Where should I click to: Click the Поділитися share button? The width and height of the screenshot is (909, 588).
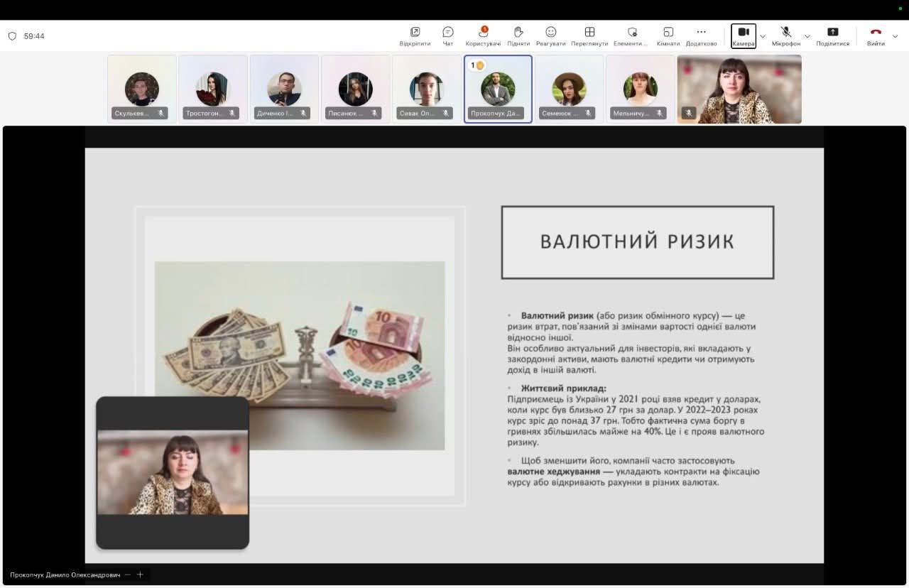point(833,33)
